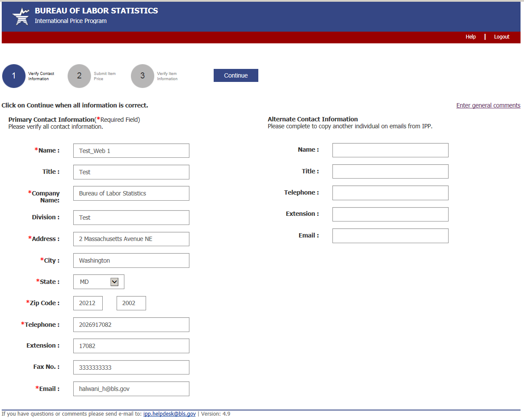Screen dimensions: 524x420
Task: Click the Alternate Contact Telephone field
Action: coord(391,193)
